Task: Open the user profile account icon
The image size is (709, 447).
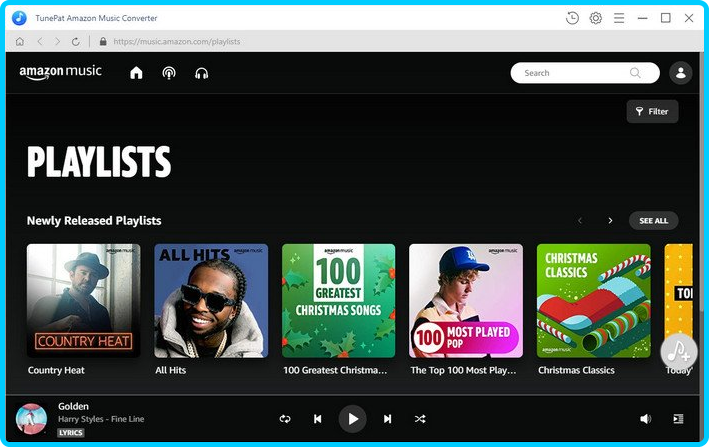Action: point(681,73)
